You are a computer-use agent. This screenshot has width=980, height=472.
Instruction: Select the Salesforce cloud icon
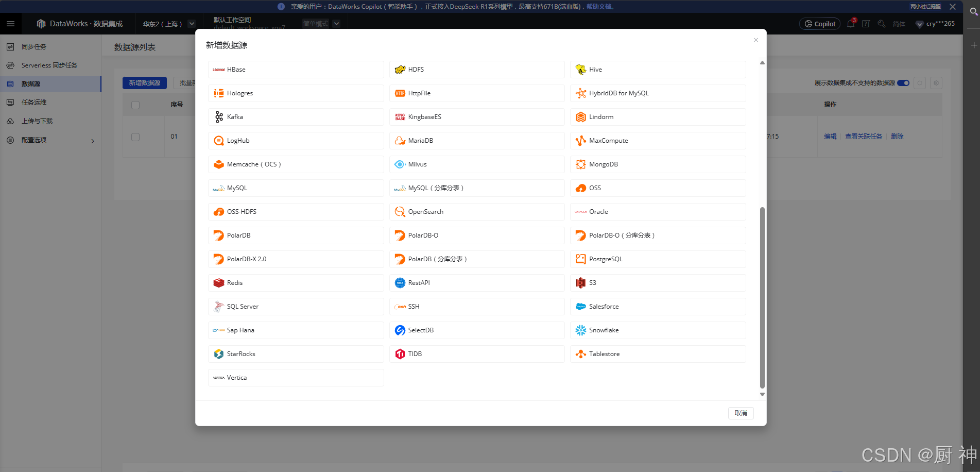581,307
